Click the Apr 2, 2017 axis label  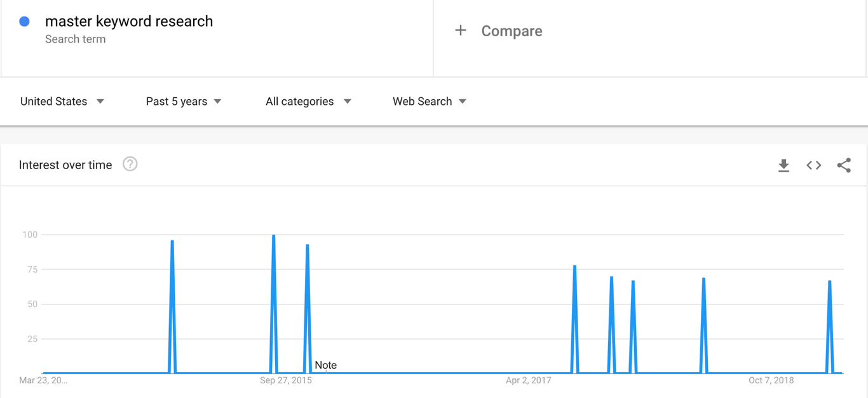(x=529, y=380)
